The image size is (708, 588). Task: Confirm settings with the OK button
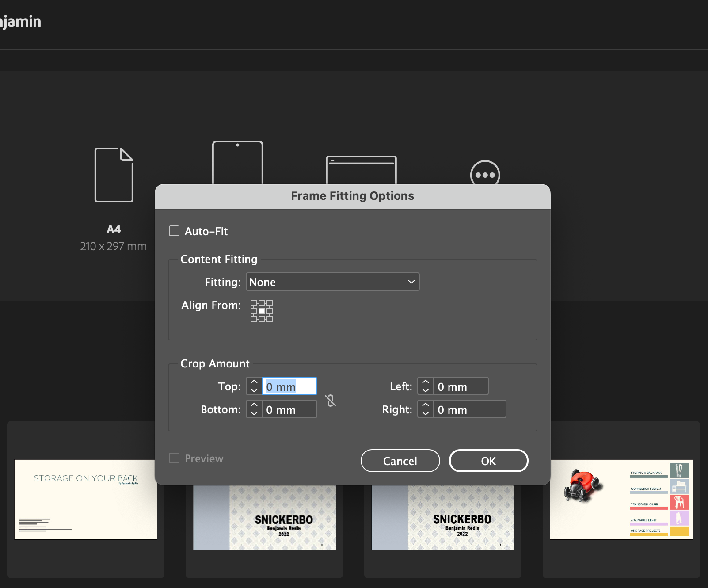pyautogui.click(x=488, y=461)
